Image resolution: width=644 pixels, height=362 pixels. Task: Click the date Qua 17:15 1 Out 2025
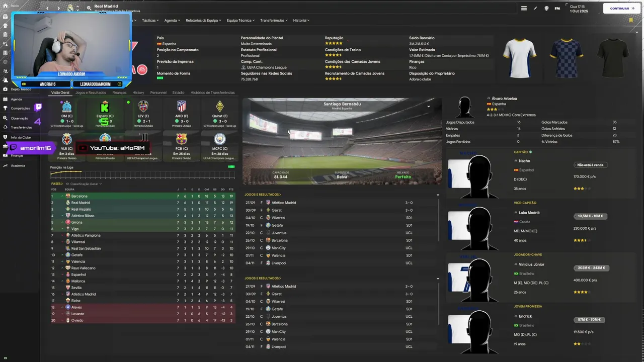pyautogui.click(x=579, y=9)
